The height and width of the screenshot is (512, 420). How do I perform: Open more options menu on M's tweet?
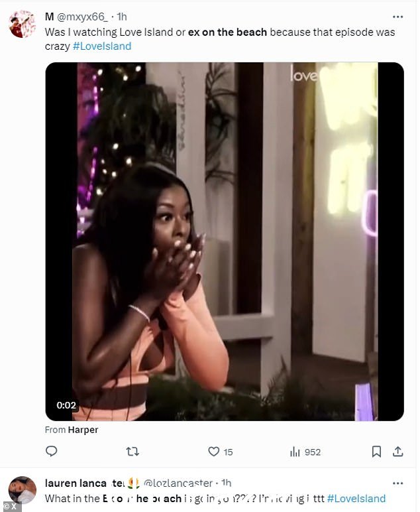pyautogui.click(x=398, y=17)
